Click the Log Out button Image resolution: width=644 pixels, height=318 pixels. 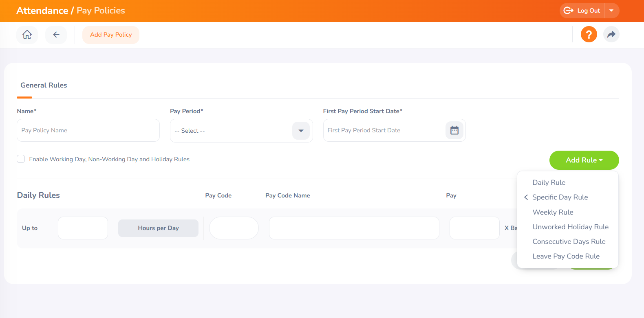(x=582, y=11)
